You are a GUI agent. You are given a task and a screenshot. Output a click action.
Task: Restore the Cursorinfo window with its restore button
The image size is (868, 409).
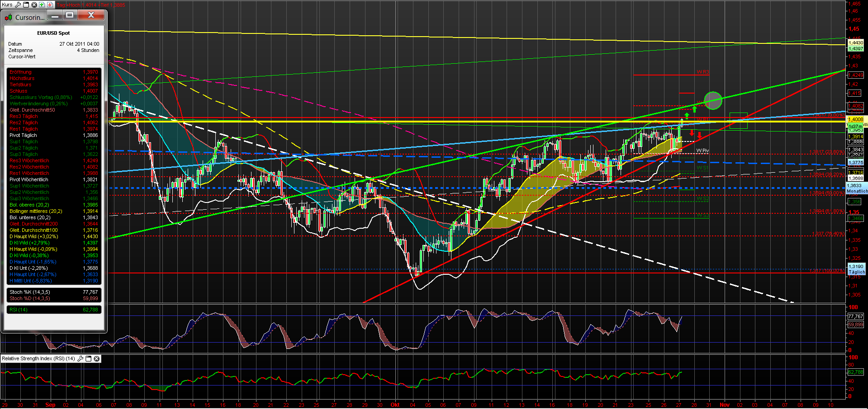coord(69,15)
